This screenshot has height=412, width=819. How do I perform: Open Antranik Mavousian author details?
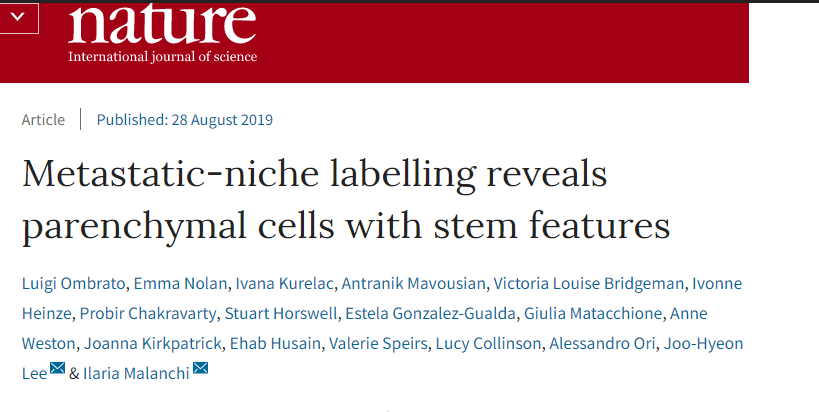tap(415, 284)
